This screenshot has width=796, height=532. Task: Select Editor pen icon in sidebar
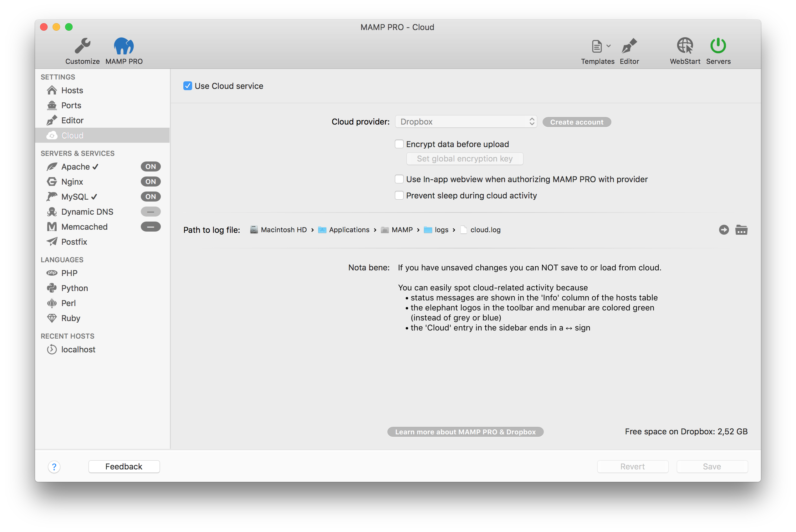[52, 120]
